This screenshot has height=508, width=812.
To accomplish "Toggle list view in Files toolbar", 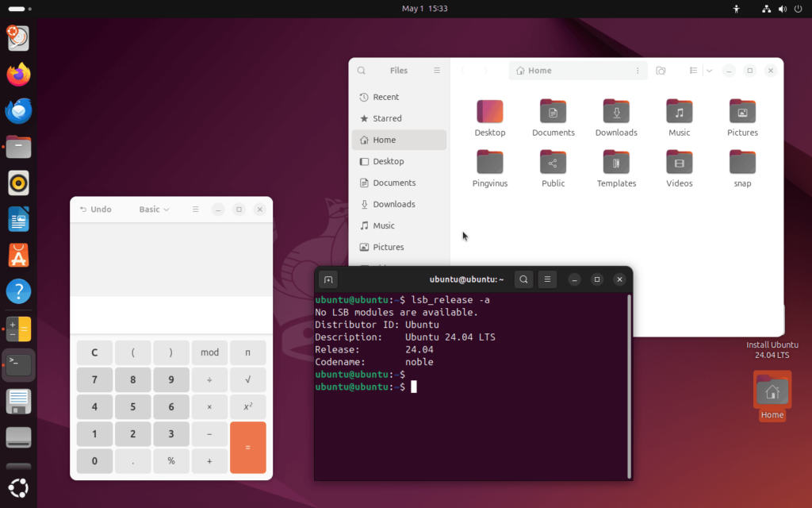I will click(x=693, y=71).
